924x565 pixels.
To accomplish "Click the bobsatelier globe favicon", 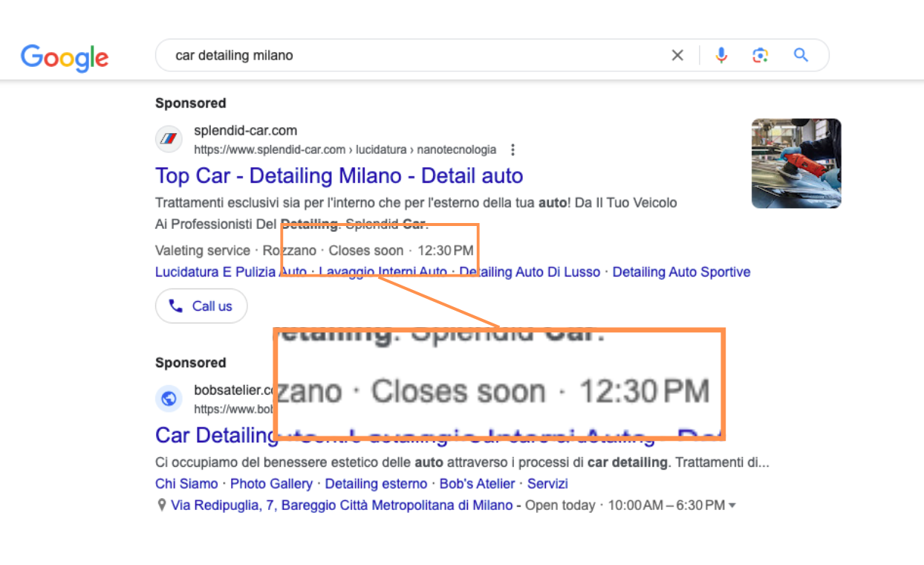I will 169,398.
